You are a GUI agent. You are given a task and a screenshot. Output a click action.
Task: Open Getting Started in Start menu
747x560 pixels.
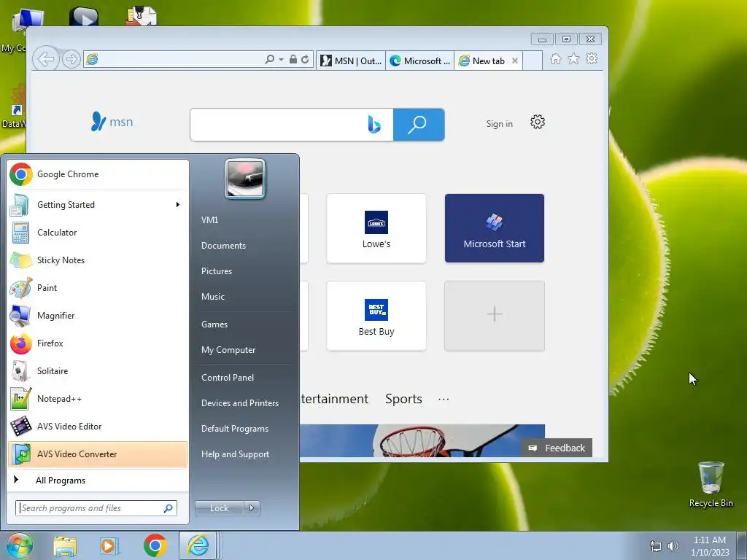pos(98,205)
